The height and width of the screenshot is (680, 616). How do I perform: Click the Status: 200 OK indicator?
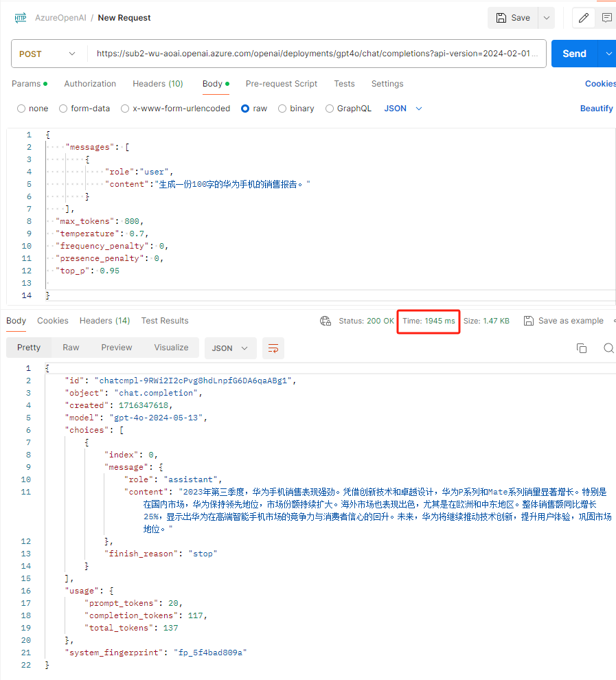[x=366, y=321]
